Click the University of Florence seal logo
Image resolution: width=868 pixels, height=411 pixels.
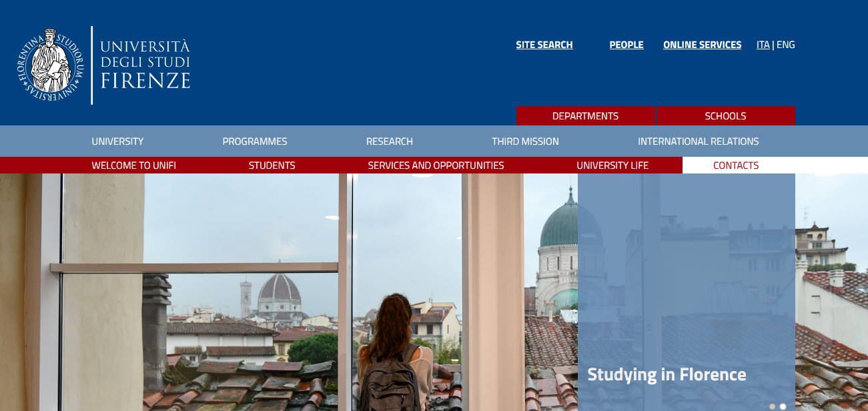coord(51,65)
